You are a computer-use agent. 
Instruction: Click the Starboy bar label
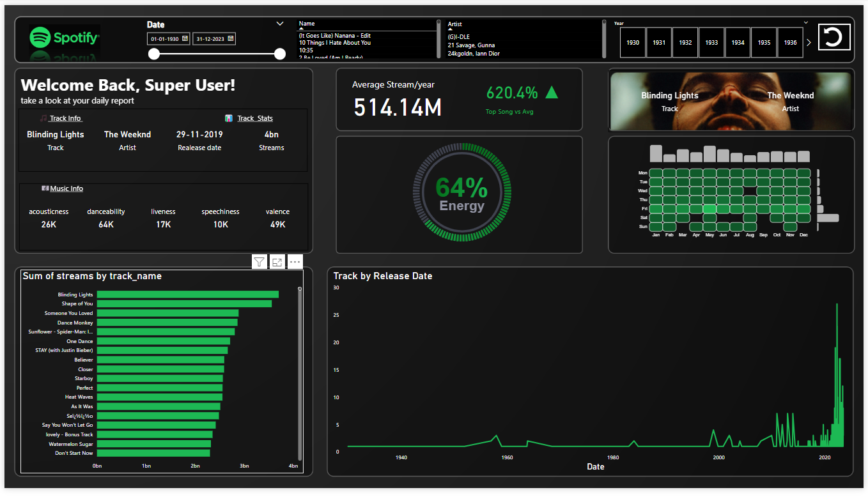[84, 378]
